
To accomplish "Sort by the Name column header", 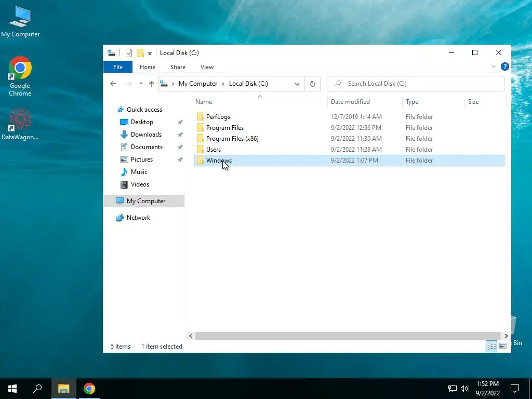I will (204, 102).
